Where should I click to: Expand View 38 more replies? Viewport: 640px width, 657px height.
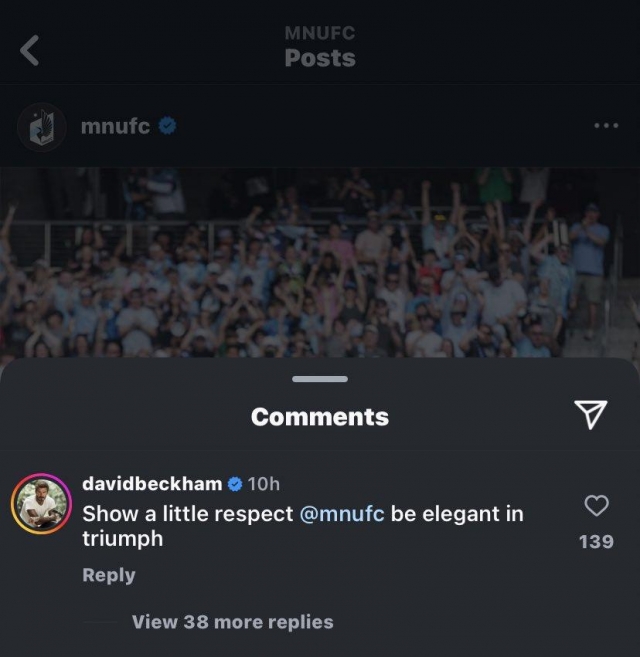click(x=233, y=622)
